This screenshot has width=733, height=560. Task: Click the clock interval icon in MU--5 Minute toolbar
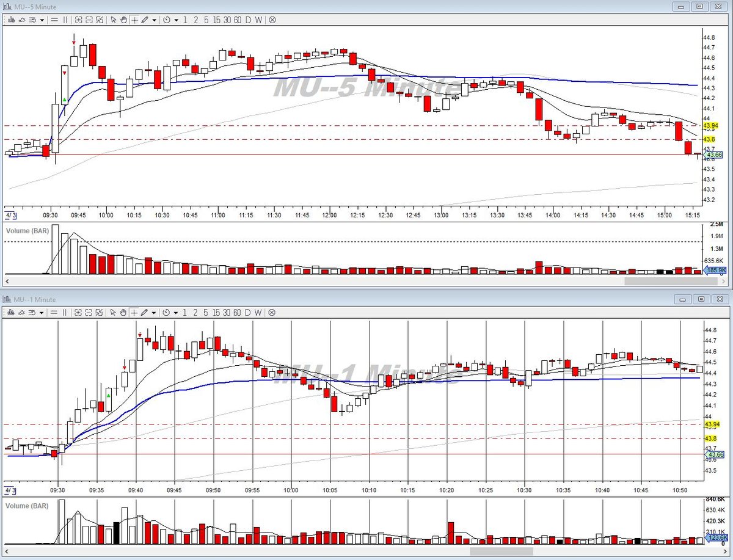pos(167,20)
